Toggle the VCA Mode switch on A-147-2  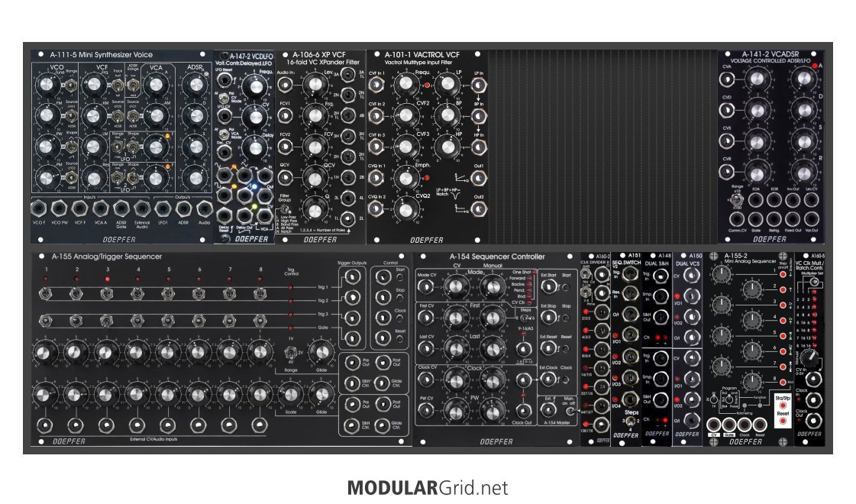point(224,134)
